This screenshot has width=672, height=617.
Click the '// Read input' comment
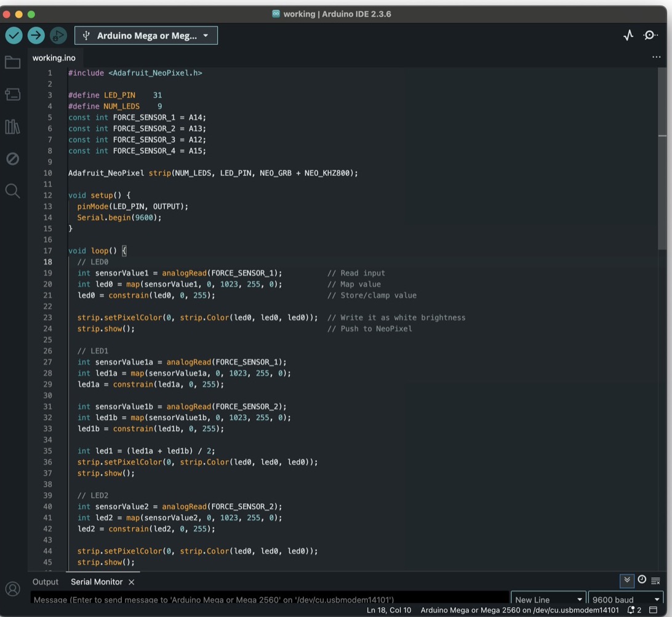(x=356, y=273)
